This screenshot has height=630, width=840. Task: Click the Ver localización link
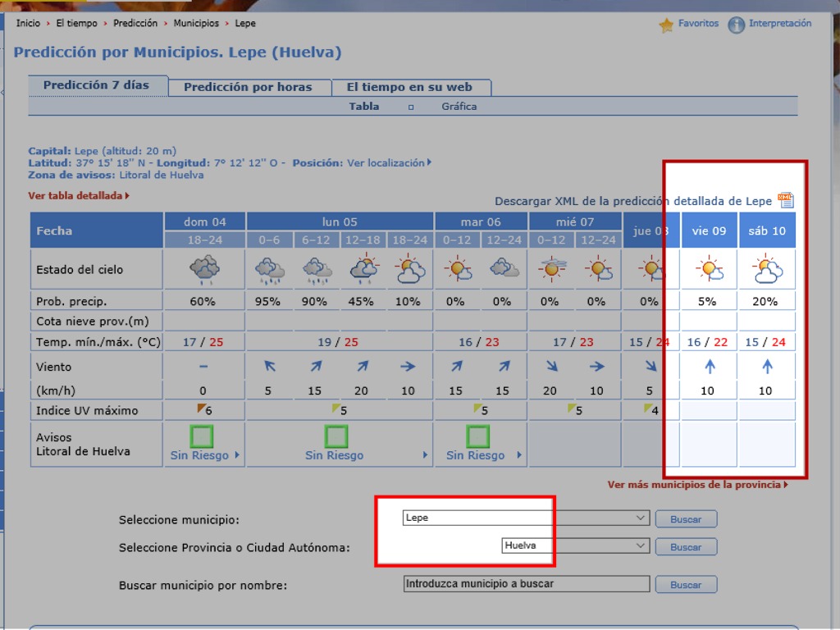(x=388, y=163)
